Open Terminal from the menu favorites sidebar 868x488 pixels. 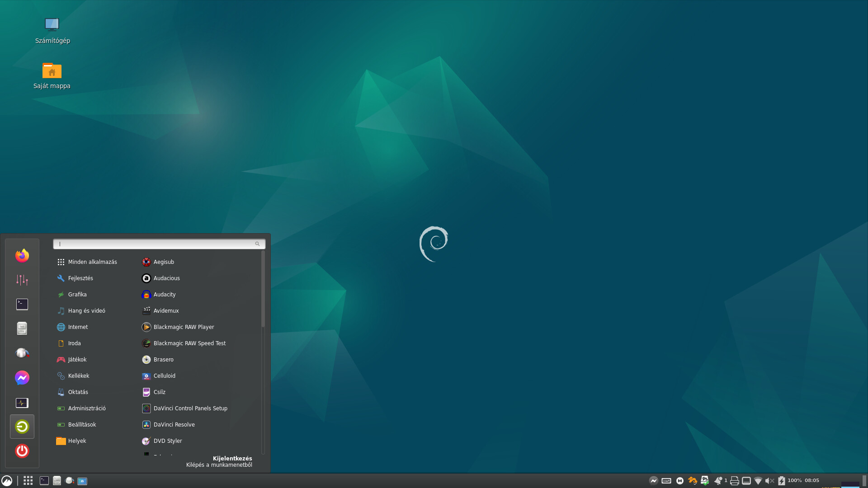click(x=22, y=305)
